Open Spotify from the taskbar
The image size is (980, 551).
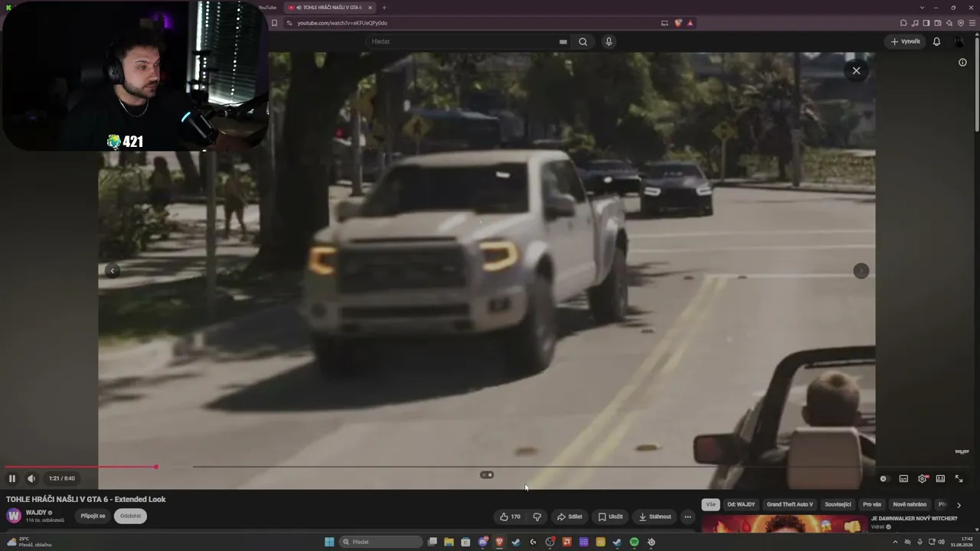pyautogui.click(x=634, y=542)
